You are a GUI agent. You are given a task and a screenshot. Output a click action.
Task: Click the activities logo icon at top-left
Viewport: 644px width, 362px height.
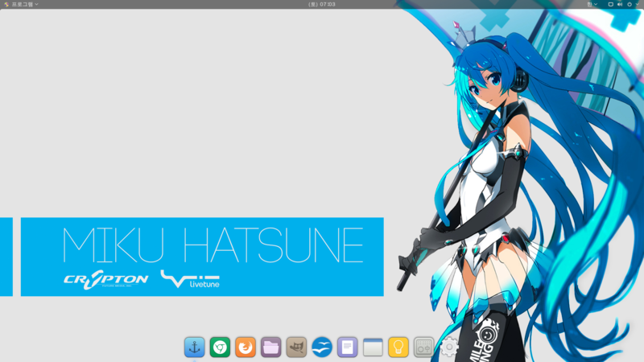pos(6,4)
